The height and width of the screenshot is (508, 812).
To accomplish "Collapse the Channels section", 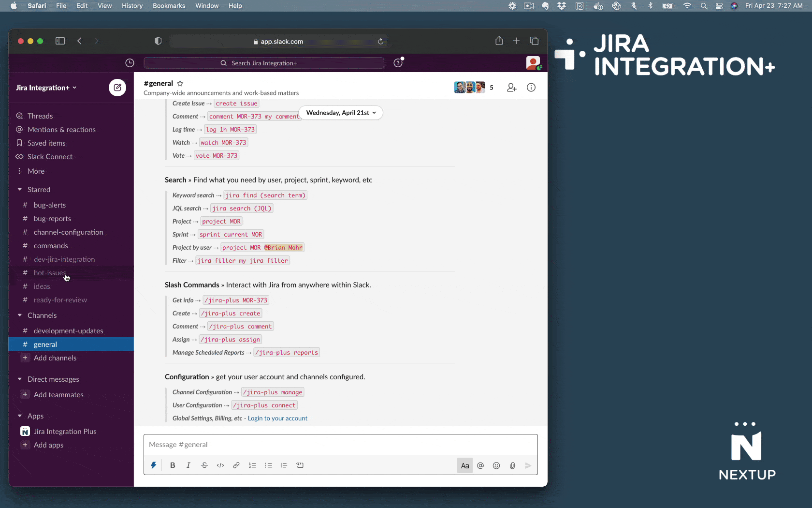I will pyautogui.click(x=20, y=315).
